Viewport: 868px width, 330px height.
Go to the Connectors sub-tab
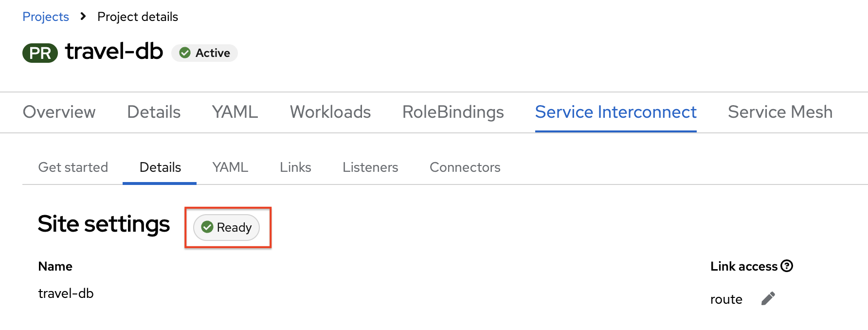coord(465,167)
